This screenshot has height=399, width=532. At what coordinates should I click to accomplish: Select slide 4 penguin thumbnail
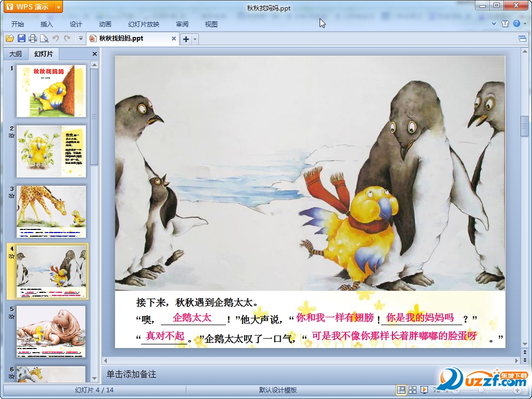pos(51,271)
